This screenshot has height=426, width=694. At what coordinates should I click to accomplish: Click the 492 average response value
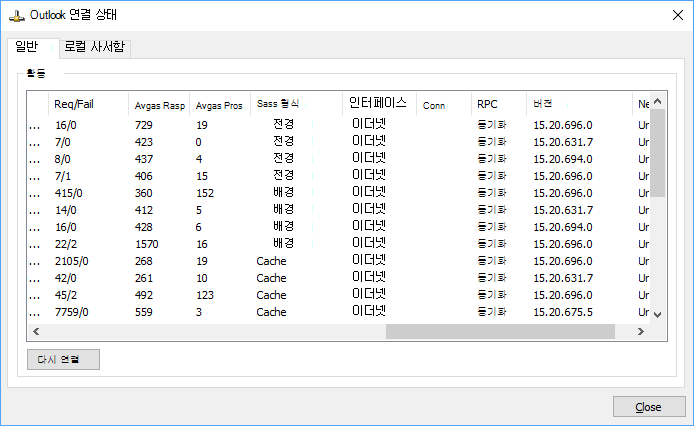pyautogui.click(x=143, y=295)
